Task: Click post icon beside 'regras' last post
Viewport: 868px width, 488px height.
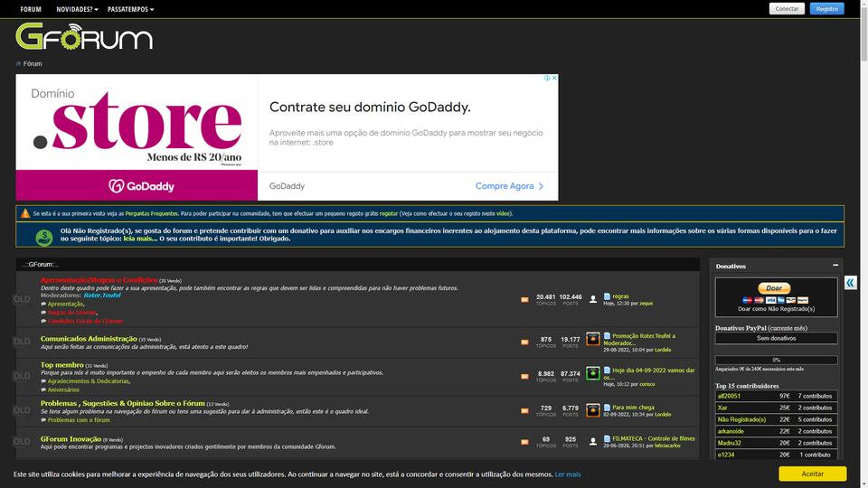Action: [x=607, y=296]
